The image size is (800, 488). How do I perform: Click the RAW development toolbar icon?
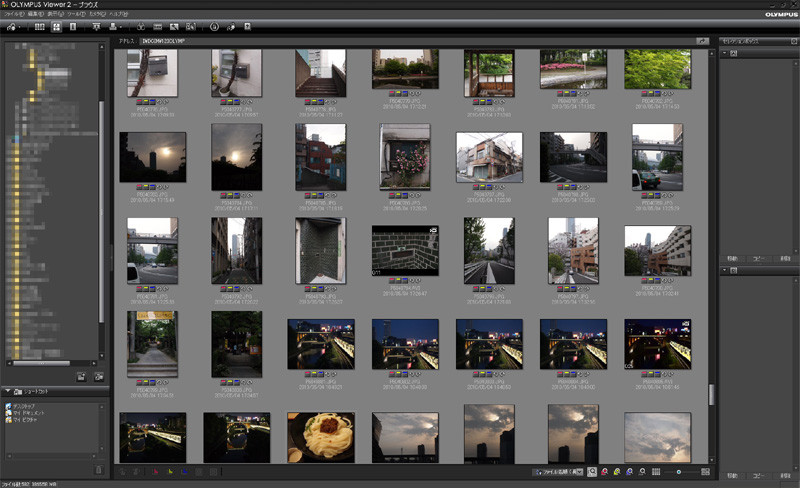[191, 27]
